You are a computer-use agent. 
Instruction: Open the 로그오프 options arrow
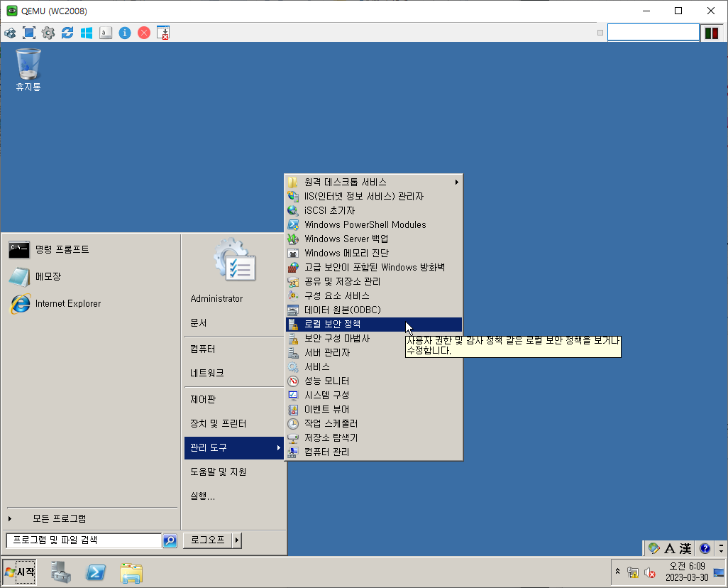(237, 540)
